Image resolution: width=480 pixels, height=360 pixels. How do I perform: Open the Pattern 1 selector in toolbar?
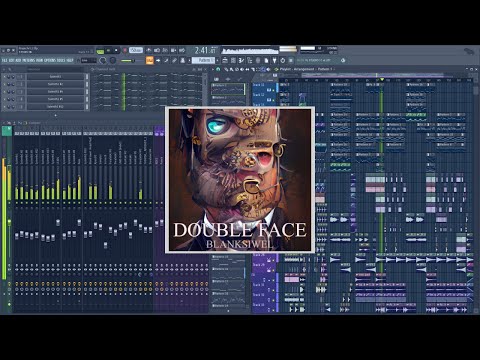pos(203,60)
